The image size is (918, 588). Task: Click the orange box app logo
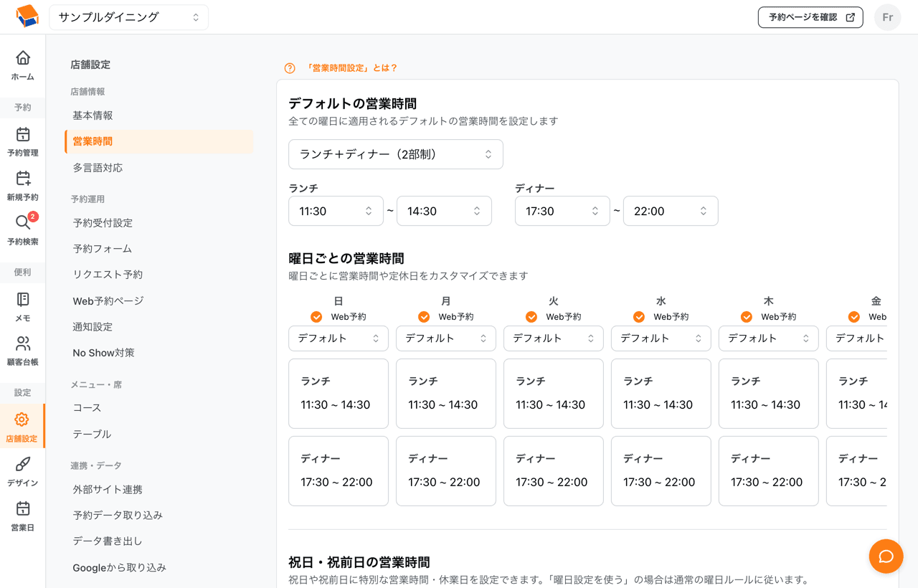point(27,16)
